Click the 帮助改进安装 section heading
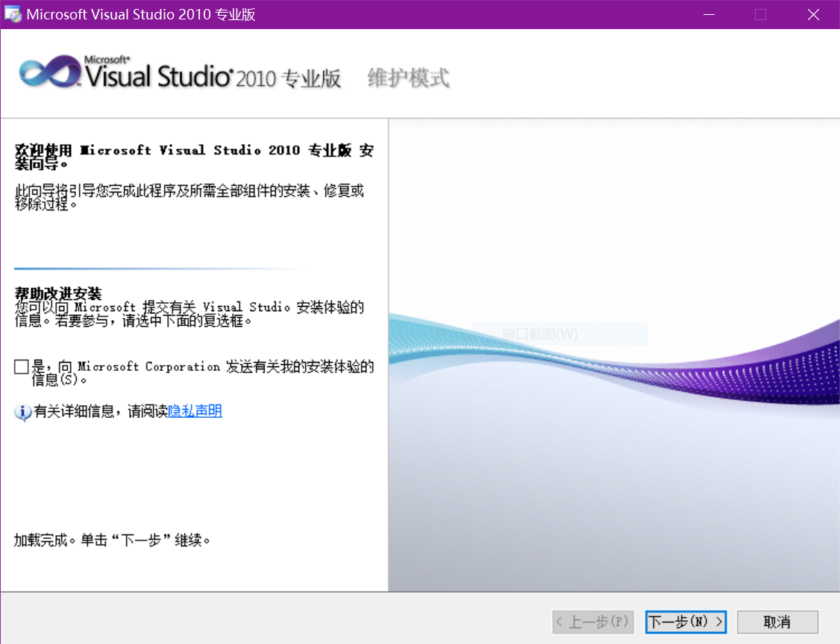Viewport: 840px width, 644px height. [58, 293]
